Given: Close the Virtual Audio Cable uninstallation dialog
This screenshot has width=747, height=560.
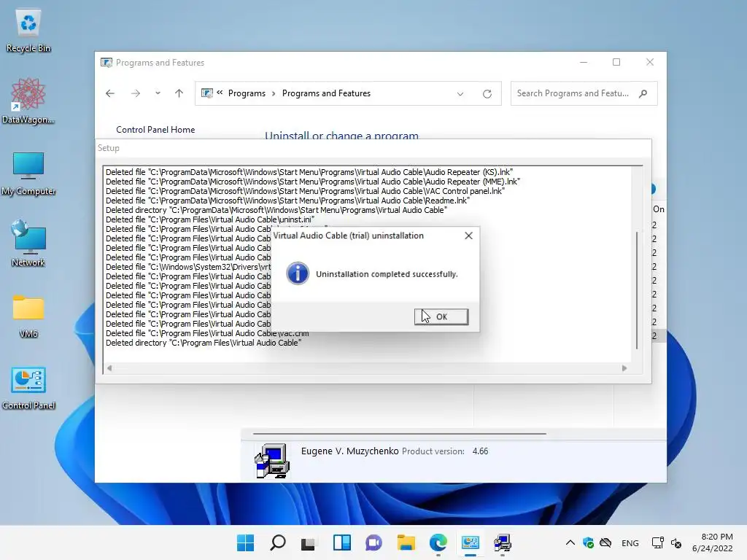Looking at the screenshot, I should click(468, 236).
